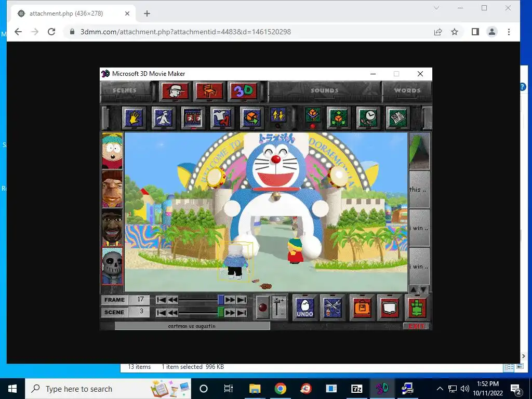The width and height of the screenshot is (532, 399).
Task: Select the bearded dark-skinned actor thumbnail
Action: [x=112, y=228]
